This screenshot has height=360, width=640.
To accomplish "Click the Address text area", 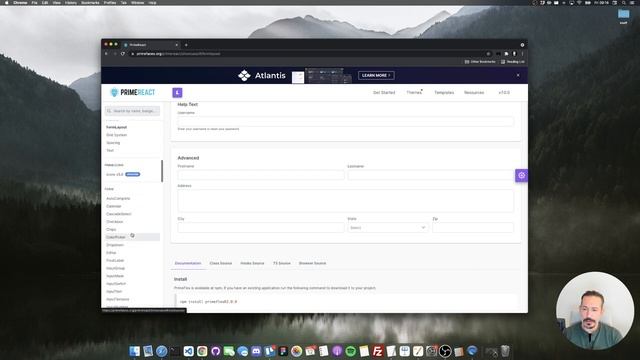I will [x=346, y=201].
